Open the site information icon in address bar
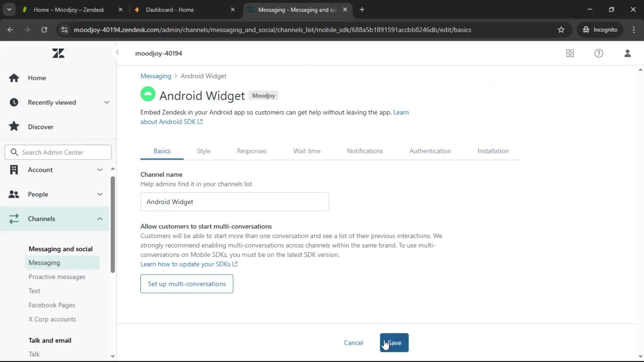 coord(64,30)
